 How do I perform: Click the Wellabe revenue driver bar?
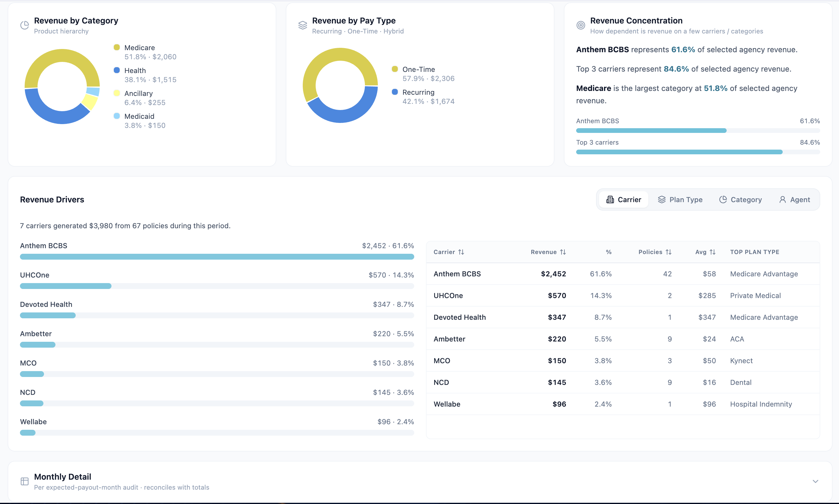[217, 433]
